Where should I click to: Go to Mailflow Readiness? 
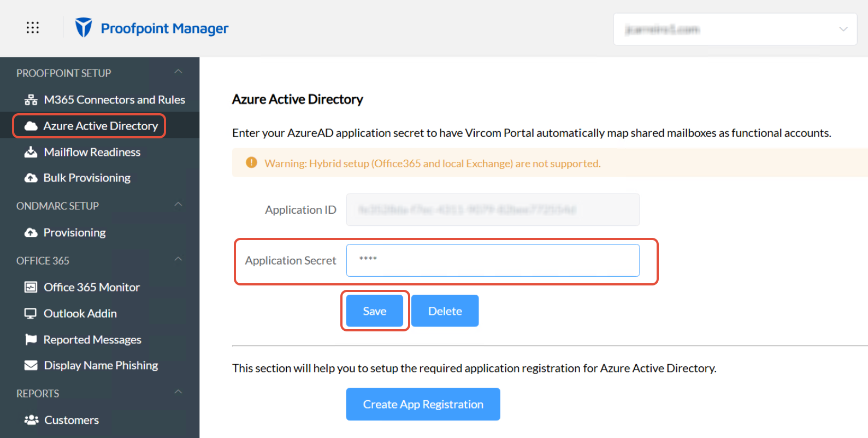[x=99, y=152]
